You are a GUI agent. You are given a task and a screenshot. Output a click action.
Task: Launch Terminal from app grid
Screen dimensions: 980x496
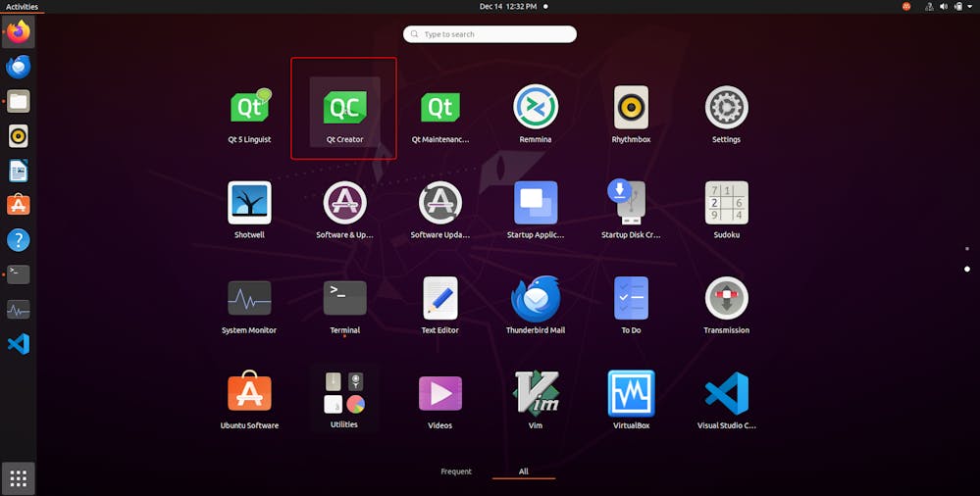click(345, 306)
